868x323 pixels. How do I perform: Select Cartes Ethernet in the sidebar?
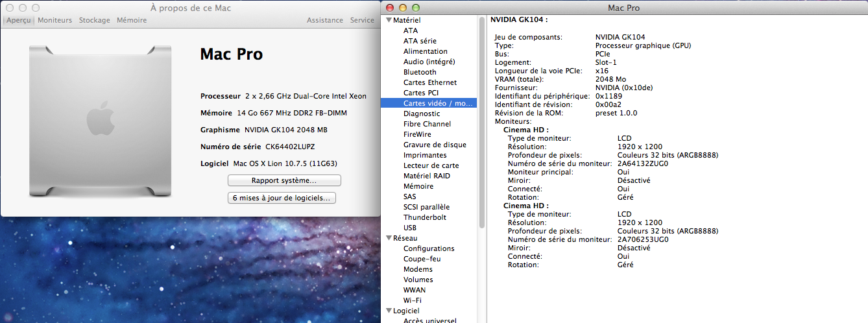point(429,82)
